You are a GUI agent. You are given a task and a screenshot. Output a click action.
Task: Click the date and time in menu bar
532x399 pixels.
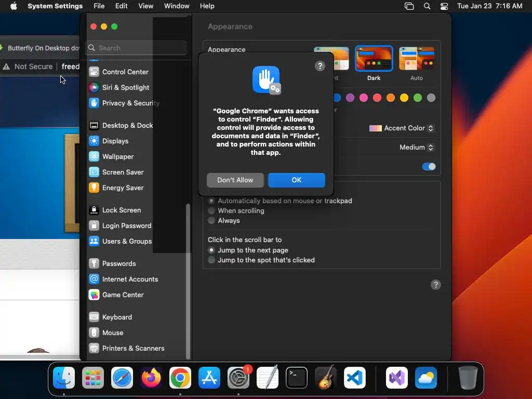click(x=489, y=6)
